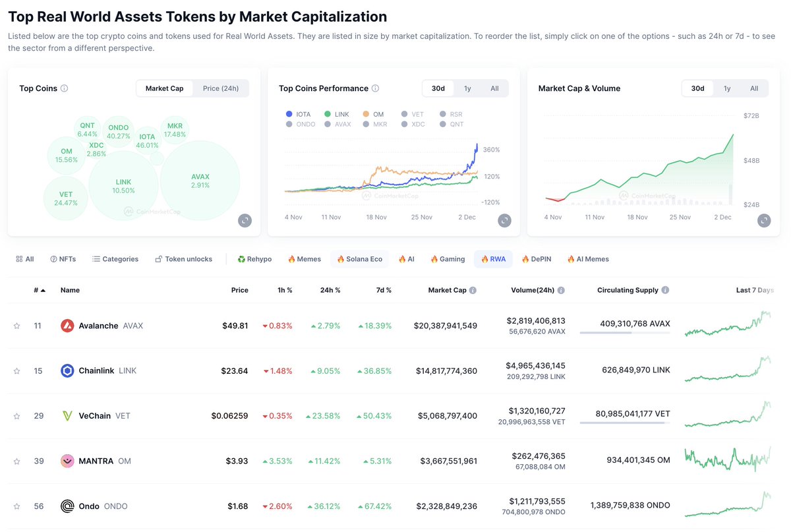Select 1y range in Top Coins Performance
This screenshot has height=532, width=791.
pyautogui.click(x=467, y=88)
